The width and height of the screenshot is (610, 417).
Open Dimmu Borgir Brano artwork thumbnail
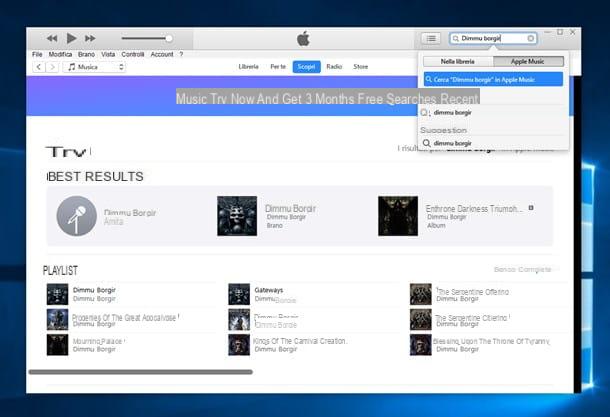[x=237, y=216]
